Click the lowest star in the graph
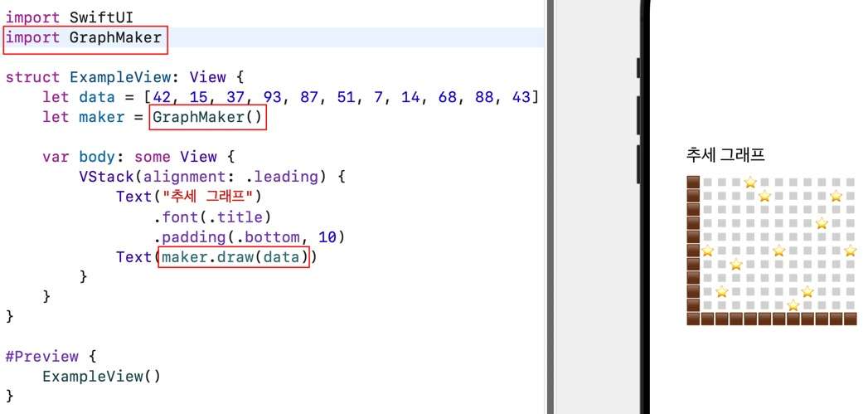This screenshot has height=414, width=868. [793, 305]
